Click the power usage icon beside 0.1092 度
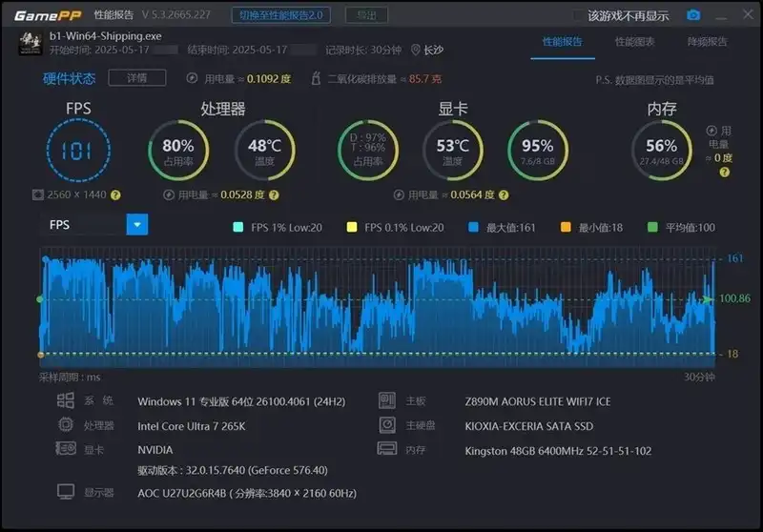 point(193,78)
